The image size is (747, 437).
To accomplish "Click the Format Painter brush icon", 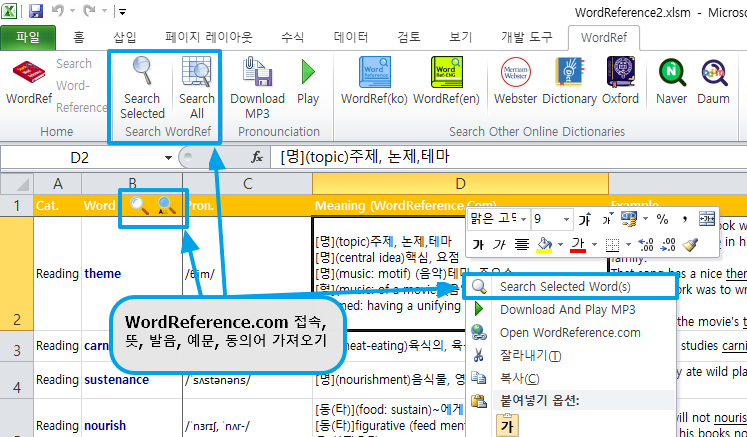I will click(690, 245).
